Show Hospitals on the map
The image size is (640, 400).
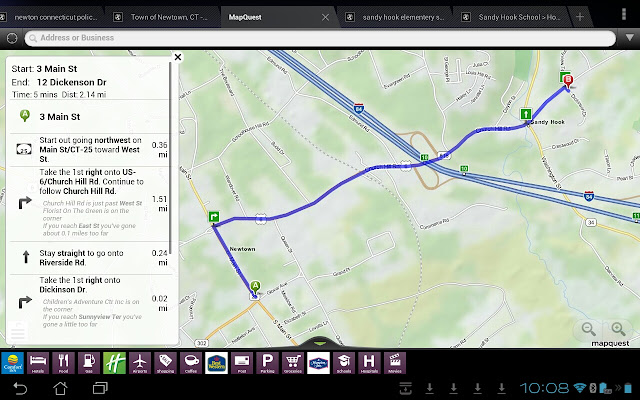369,363
